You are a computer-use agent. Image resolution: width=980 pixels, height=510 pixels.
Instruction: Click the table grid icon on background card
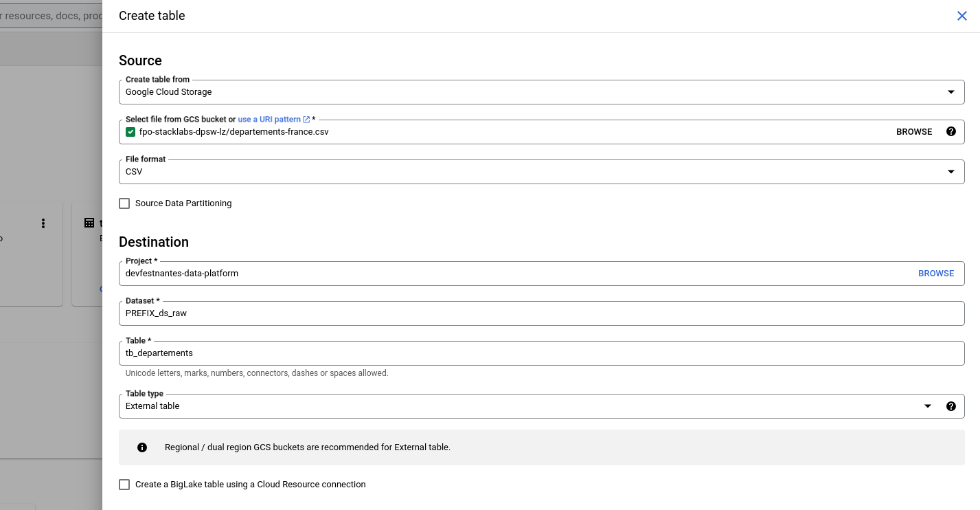pyautogui.click(x=89, y=223)
